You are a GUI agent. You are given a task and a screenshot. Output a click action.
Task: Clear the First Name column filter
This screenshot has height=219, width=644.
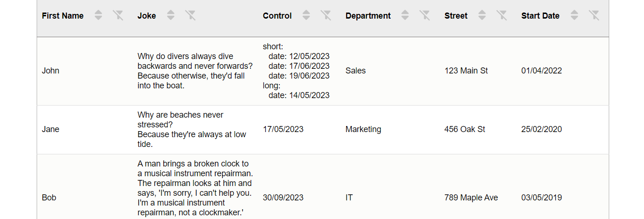point(118,15)
